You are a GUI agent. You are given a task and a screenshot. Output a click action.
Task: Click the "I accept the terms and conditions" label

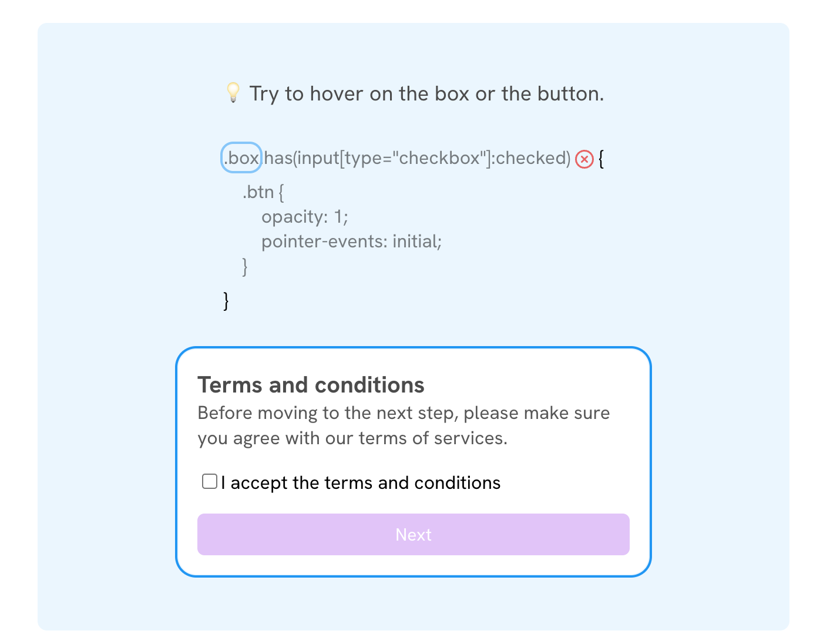click(361, 483)
